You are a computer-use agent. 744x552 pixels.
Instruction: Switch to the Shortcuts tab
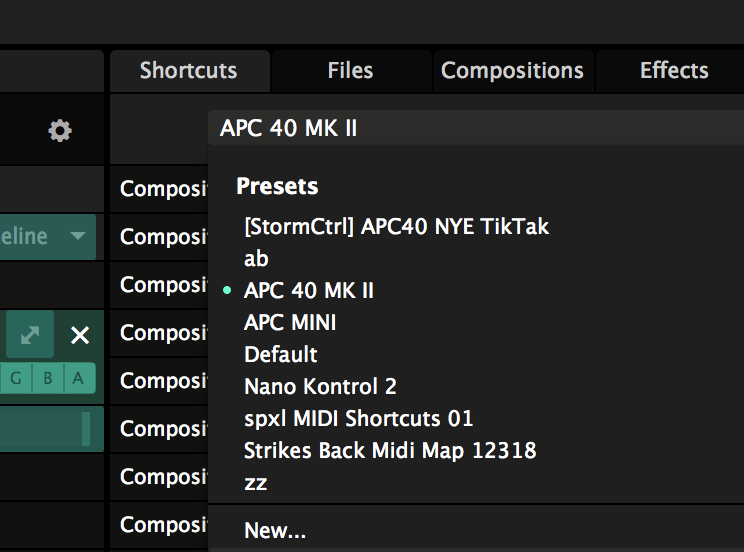click(188, 71)
